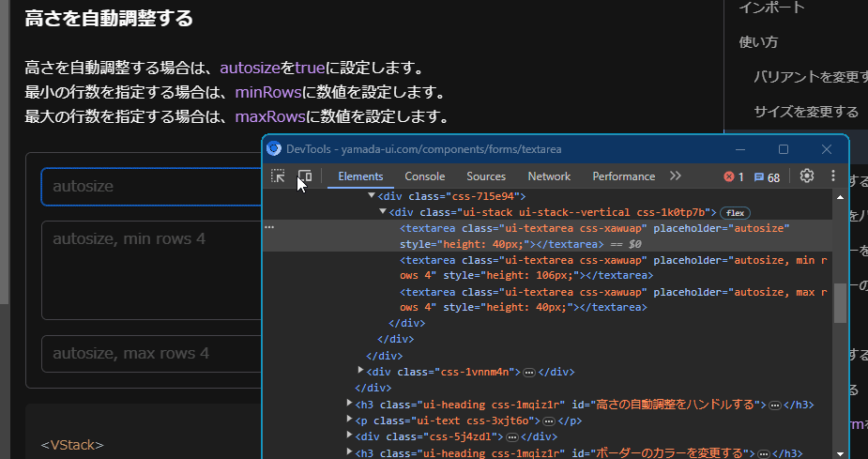Click the DevTools vertical scrollbar thumb
868x459 pixels.
(x=840, y=302)
